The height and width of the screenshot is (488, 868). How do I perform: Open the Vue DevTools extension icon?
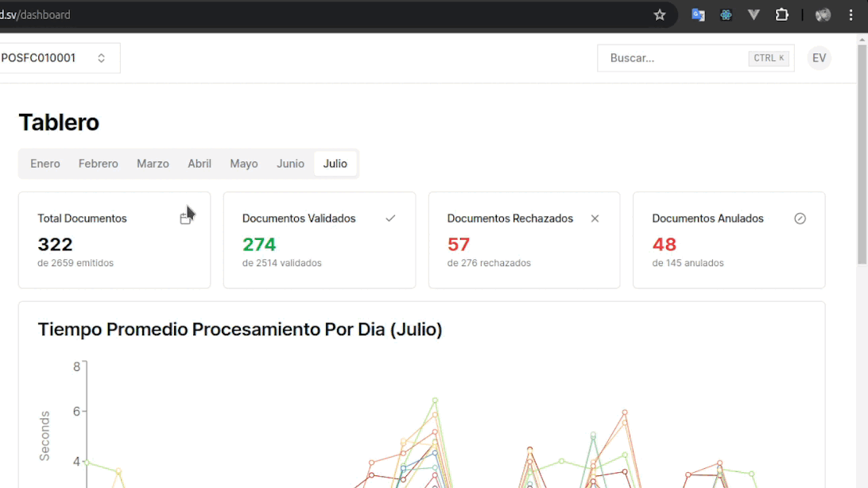point(754,14)
